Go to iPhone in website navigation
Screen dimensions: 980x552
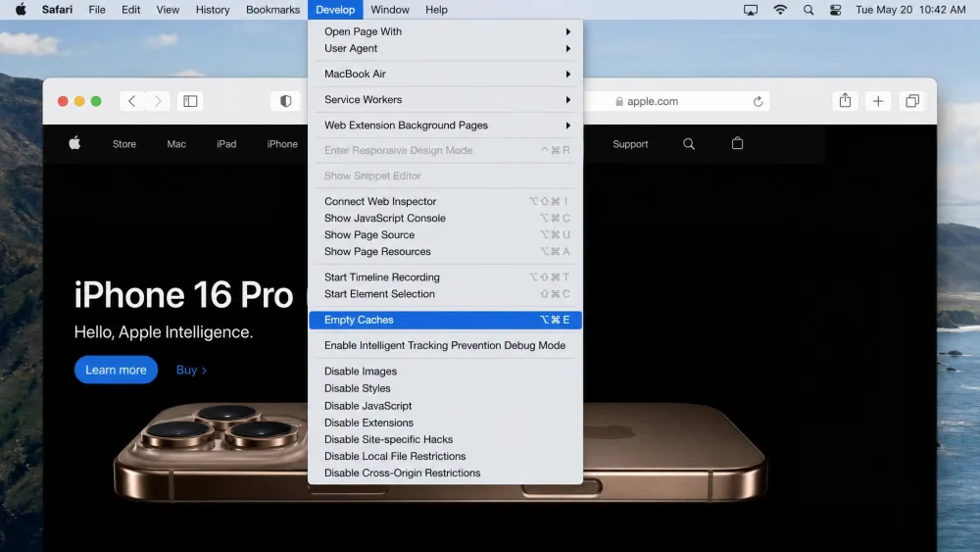pyautogui.click(x=282, y=144)
